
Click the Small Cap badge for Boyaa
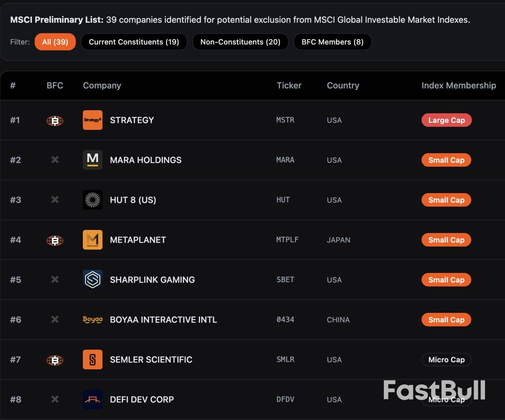coord(446,320)
